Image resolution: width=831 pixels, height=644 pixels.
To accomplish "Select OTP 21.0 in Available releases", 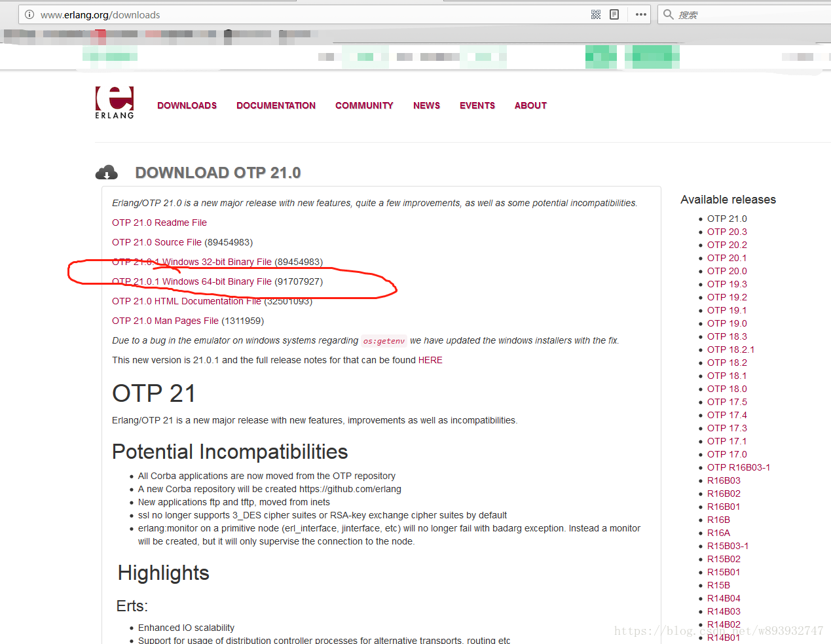I will tap(727, 219).
